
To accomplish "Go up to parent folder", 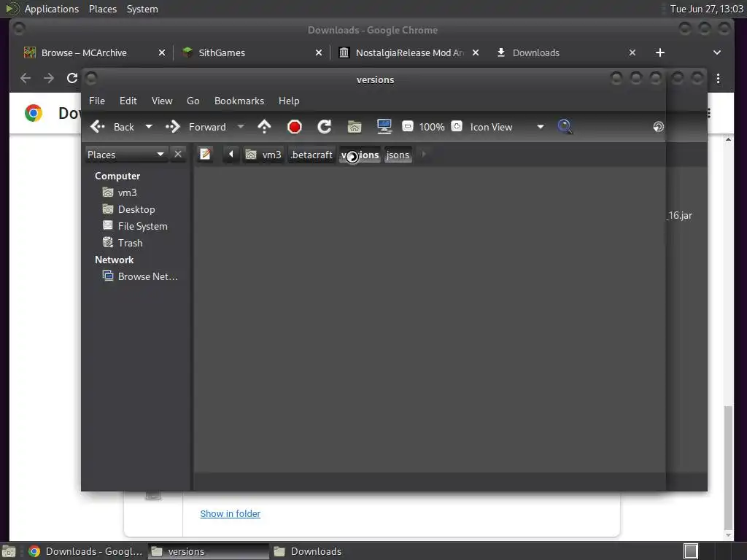I will (264, 127).
